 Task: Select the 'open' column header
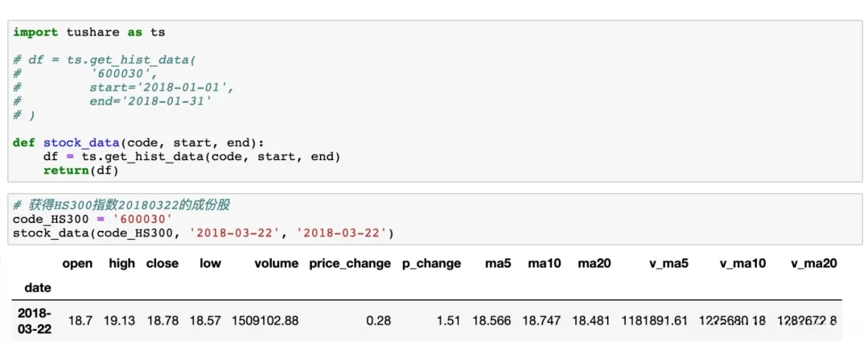coord(77,263)
